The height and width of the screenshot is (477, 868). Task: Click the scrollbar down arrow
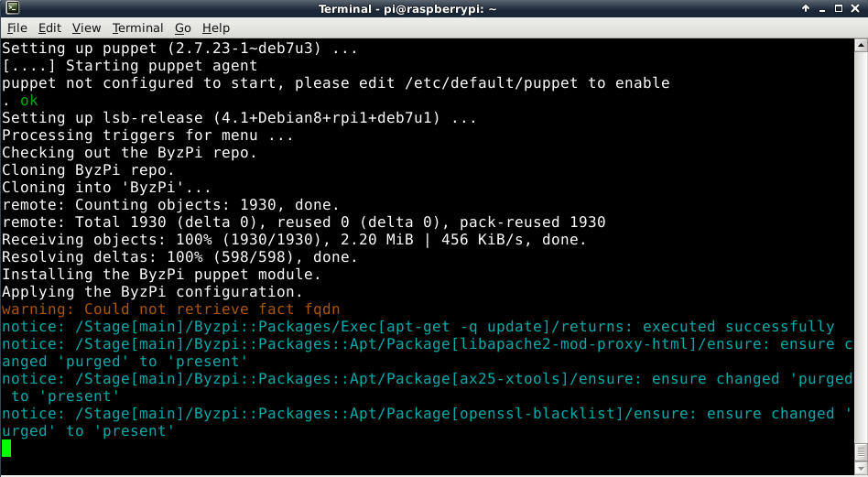point(861,468)
